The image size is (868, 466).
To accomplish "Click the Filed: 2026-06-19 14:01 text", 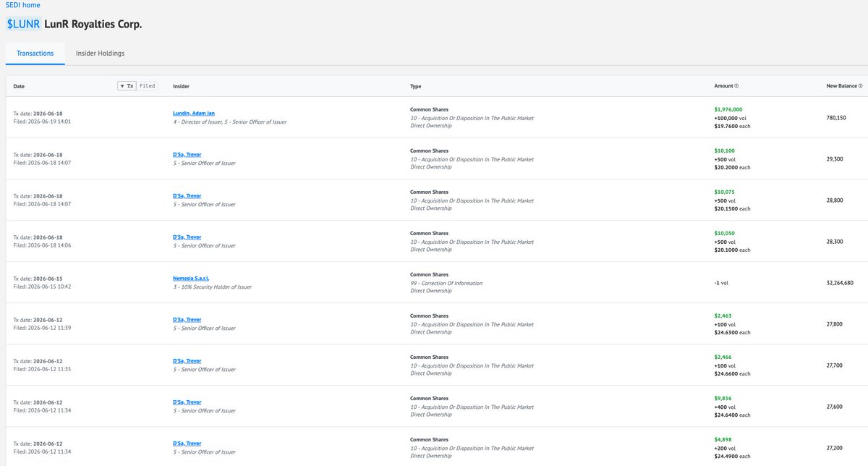I will point(42,122).
